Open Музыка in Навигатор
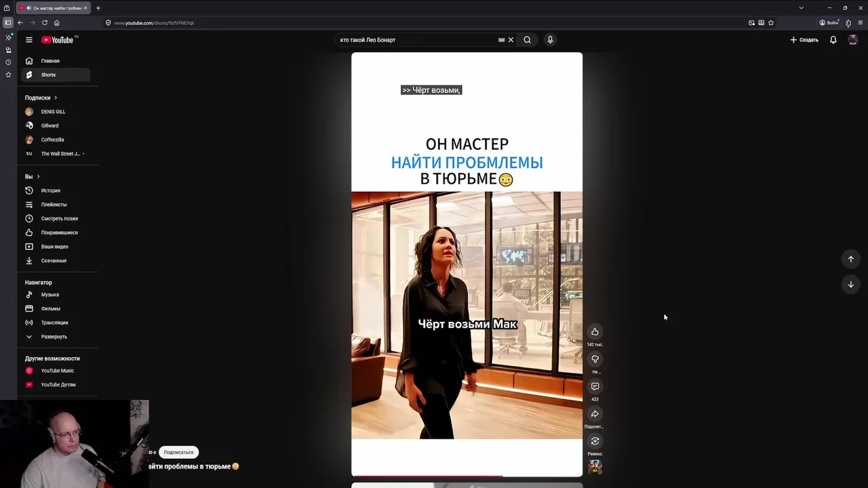This screenshot has height=488, width=868. pyautogui.click(x=57, y=295)
